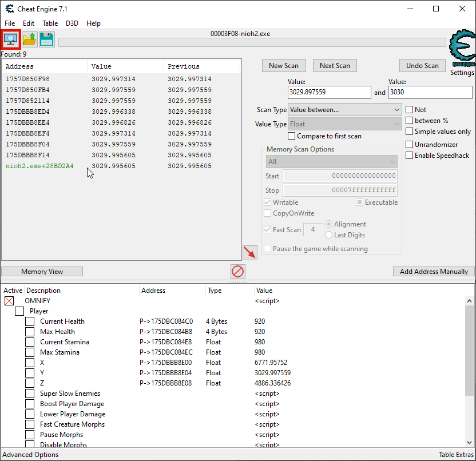Open Memory View
This screenshot has width=476, height=461.
click(x=42, y=271)
